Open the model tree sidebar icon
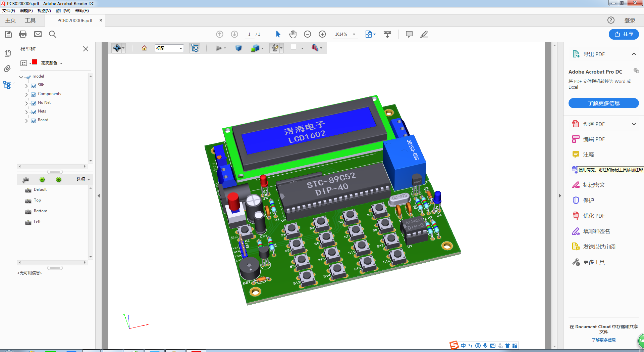 click(x=7, y=85)
